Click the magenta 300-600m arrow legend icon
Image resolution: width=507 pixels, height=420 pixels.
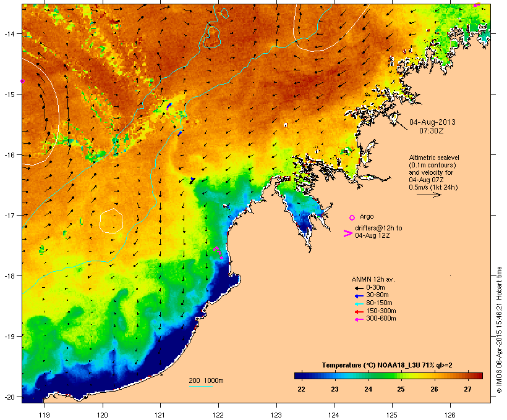[359, 319]
